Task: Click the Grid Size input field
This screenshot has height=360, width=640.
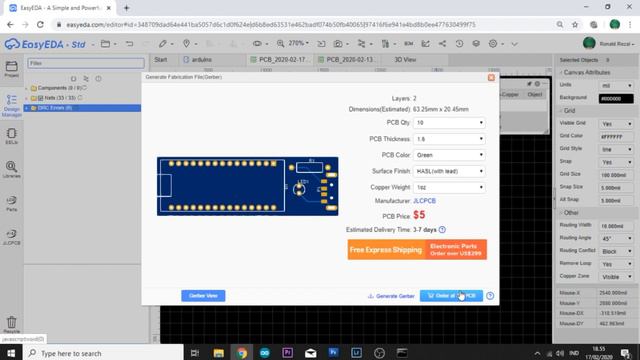Action: click(x=616, y=175)
